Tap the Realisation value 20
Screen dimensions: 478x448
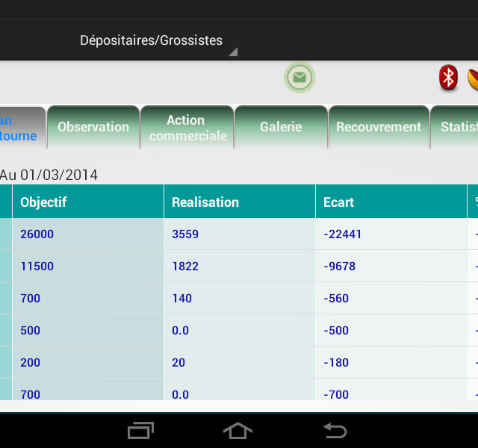coord(239,363)
